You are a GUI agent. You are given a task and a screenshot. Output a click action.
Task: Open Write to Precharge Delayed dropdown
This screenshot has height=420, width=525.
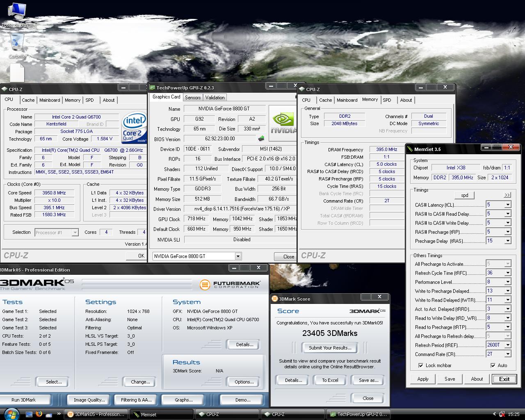507,291
